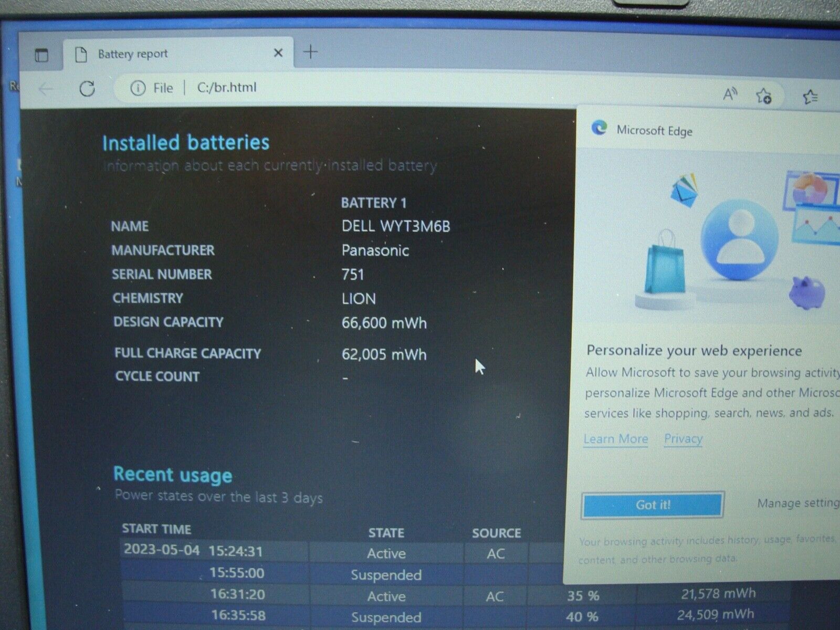Open a new tab with the plus button

pos(311,52)
